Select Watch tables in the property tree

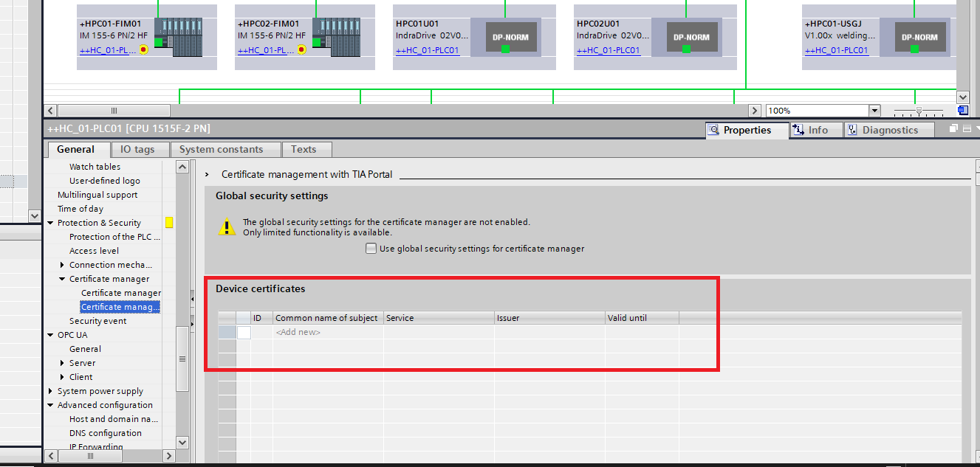(x=95, y=167)
